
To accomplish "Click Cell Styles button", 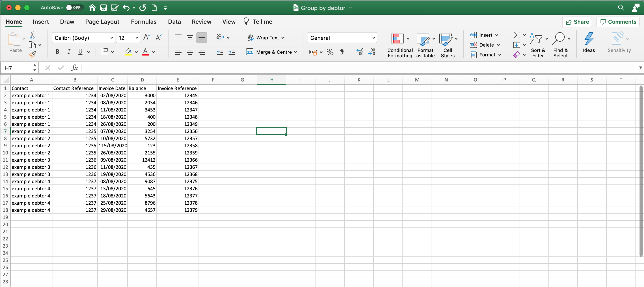I will [x=448, y=45].
